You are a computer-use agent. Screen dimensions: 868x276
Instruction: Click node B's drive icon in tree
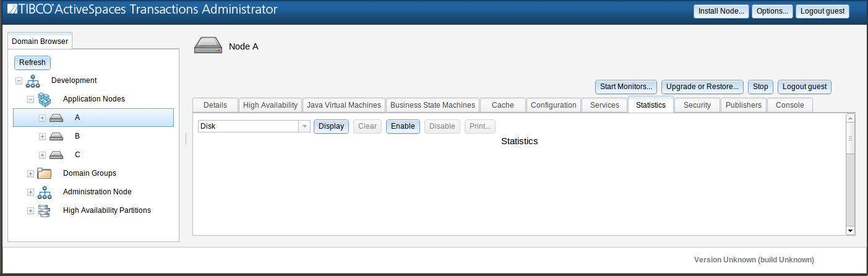(x=56, y=136)
